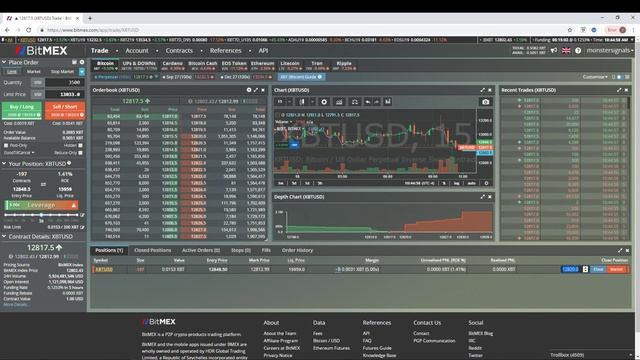Open the More Details link
The image size is (640, 360).
pyautogui.click(x=16, y=304)
